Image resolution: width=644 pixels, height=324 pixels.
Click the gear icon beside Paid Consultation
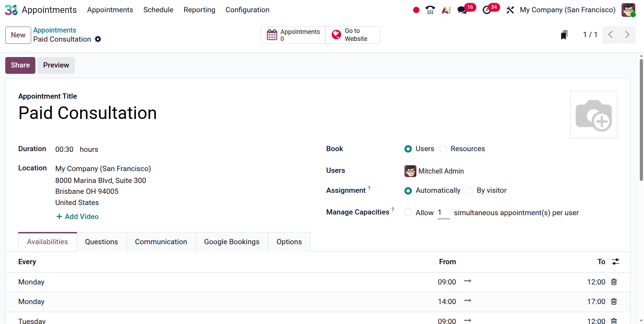pyautogui.click(x=98, y=39)
